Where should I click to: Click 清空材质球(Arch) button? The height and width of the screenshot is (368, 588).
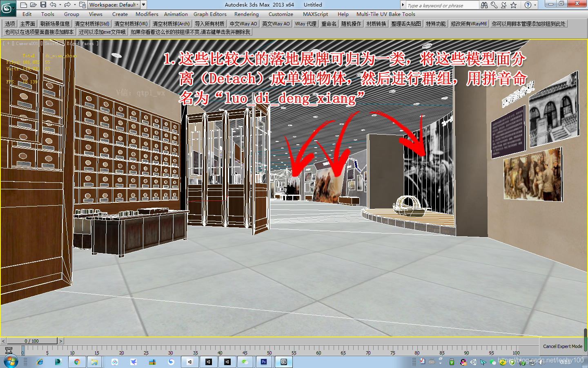click(x=171, y=24)
